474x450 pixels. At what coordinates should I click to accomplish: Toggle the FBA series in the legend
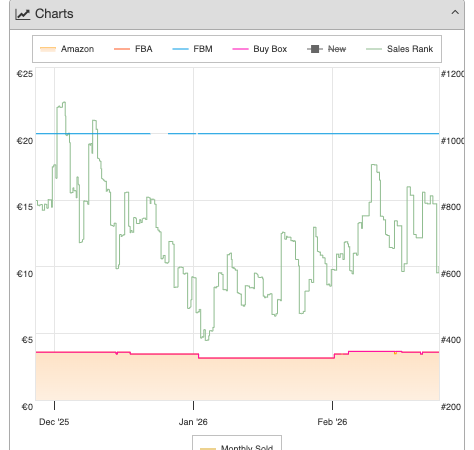pos(133,49)
